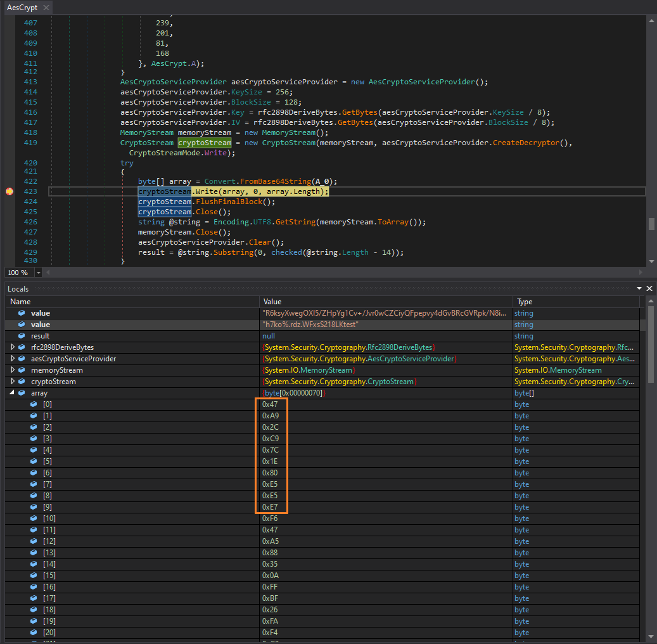Click the code editor scroll-down arrow
The width and height of the screenshot is (657, 644).
coord(651,261)
